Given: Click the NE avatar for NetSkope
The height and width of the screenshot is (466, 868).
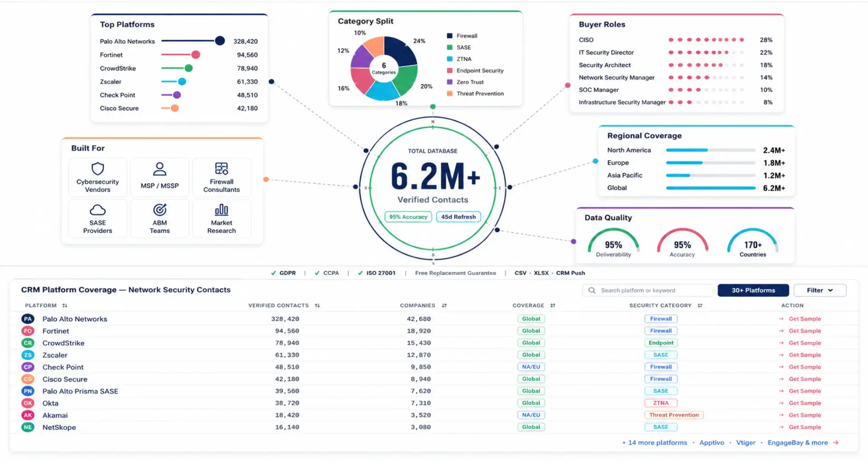Looking at the screenshot, I should click(x=28, y=427).
